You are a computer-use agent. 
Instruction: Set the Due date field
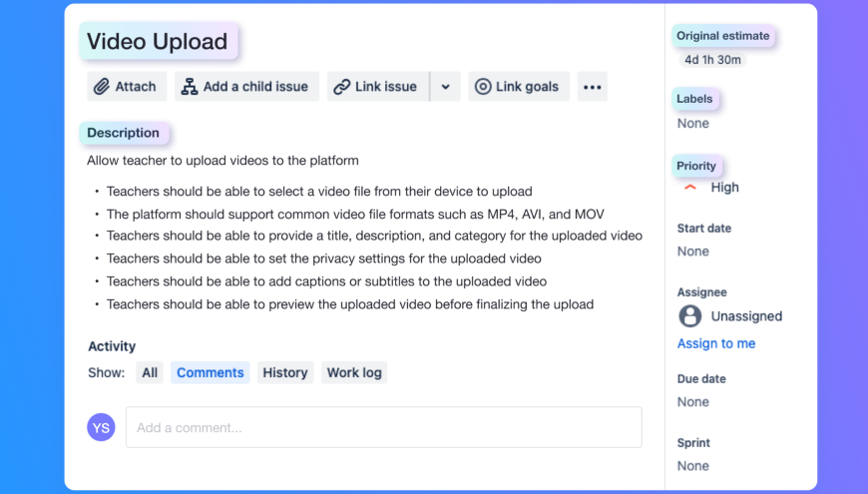[693, 402]
